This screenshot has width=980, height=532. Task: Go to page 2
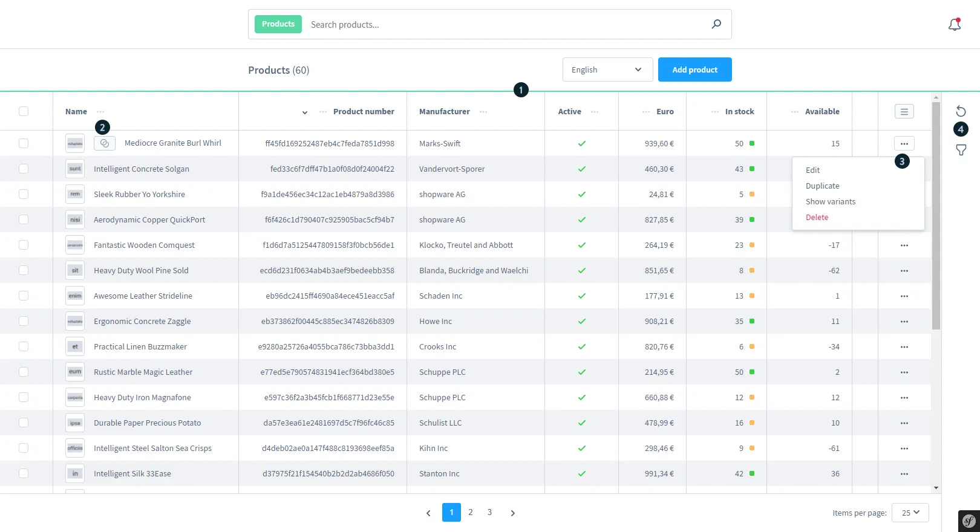point(470,512)
